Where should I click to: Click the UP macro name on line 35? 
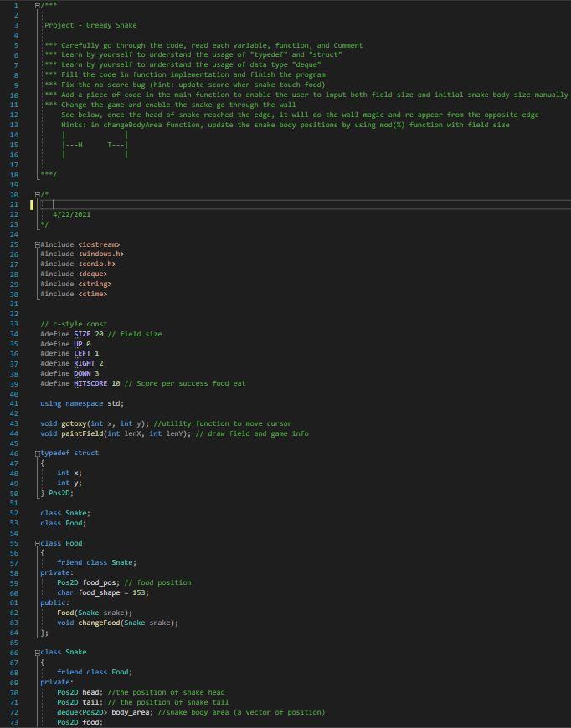78,344
